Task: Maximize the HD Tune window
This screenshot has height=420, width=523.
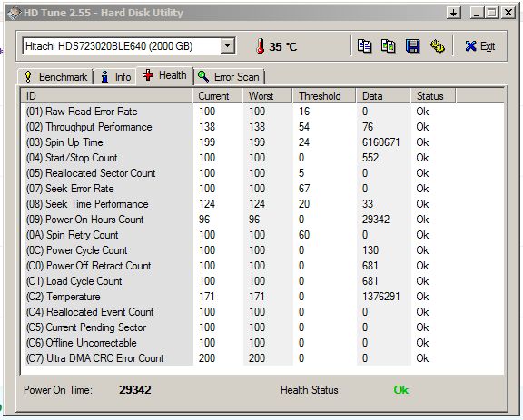Action: pos(491,13)
